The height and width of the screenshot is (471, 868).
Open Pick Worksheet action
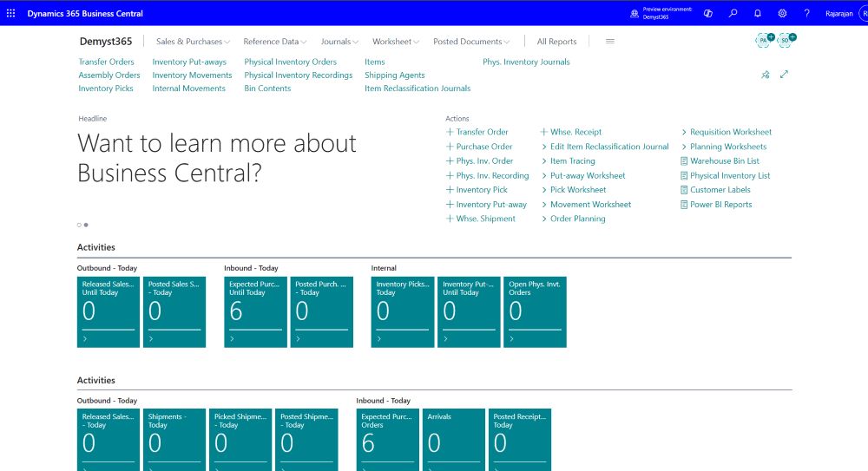(578, 190)
